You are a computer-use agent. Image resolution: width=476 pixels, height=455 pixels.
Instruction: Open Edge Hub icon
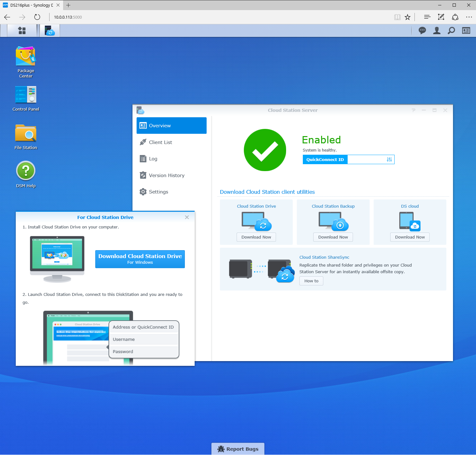coord(427,17)
